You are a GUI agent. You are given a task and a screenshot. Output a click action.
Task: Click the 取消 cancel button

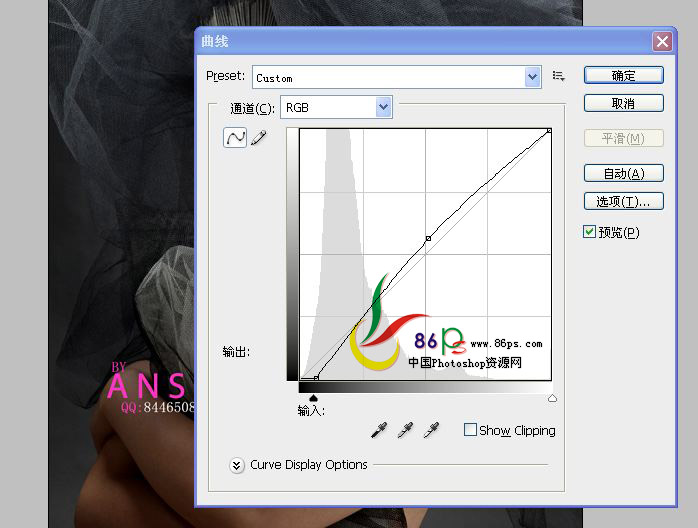624,103
